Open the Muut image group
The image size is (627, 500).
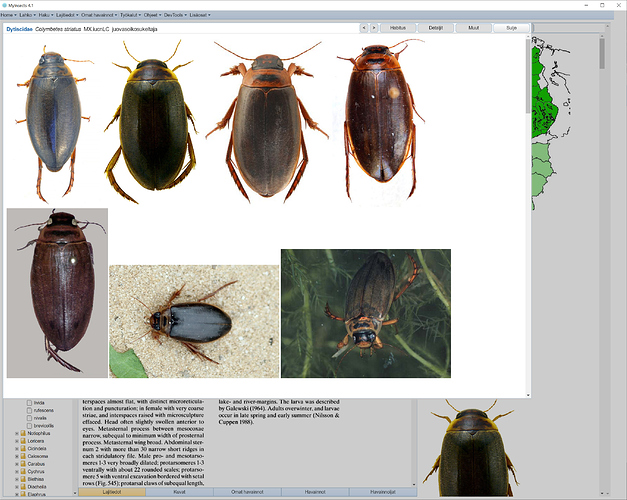473,28
